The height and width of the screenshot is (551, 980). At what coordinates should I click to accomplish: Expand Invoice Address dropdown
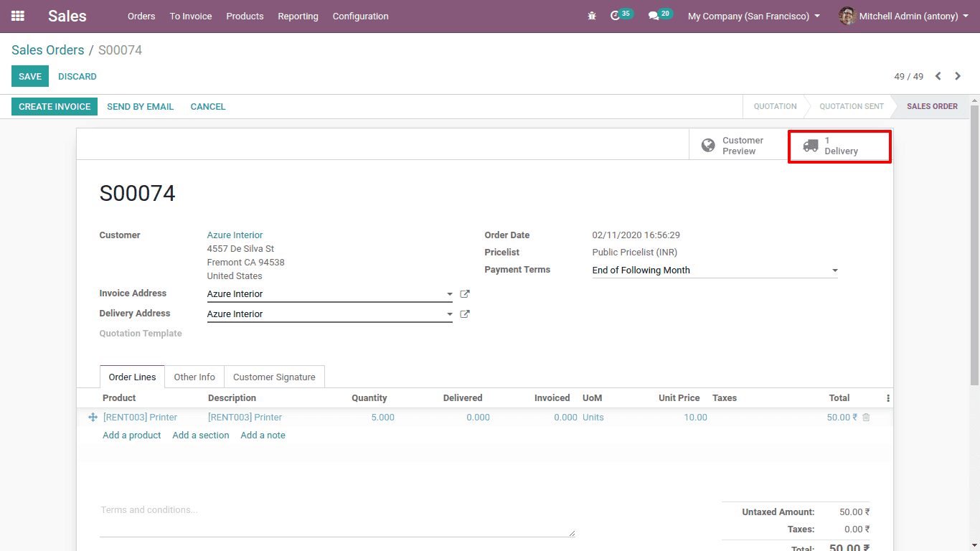(450, 294)
